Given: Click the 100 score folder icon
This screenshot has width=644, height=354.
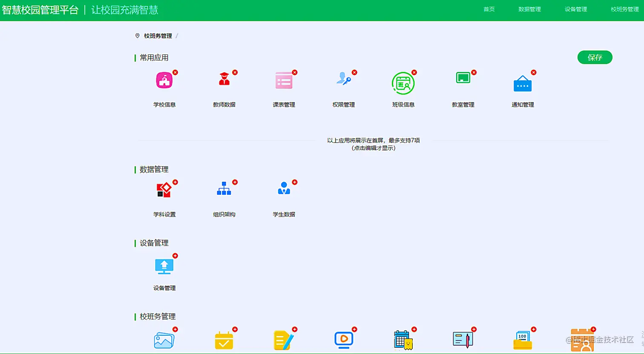Looking at the screenshot, I should click(x=523, y=340).
